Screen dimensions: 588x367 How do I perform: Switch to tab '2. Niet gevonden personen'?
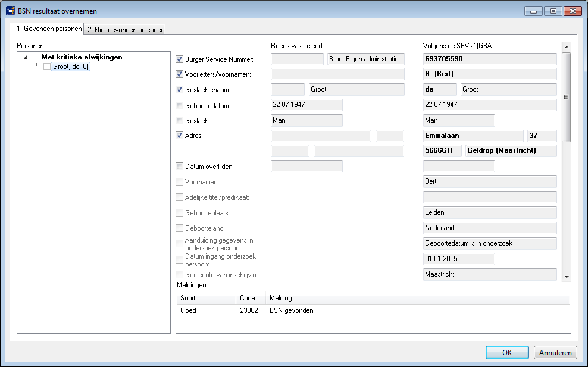[x=126, y=30]
